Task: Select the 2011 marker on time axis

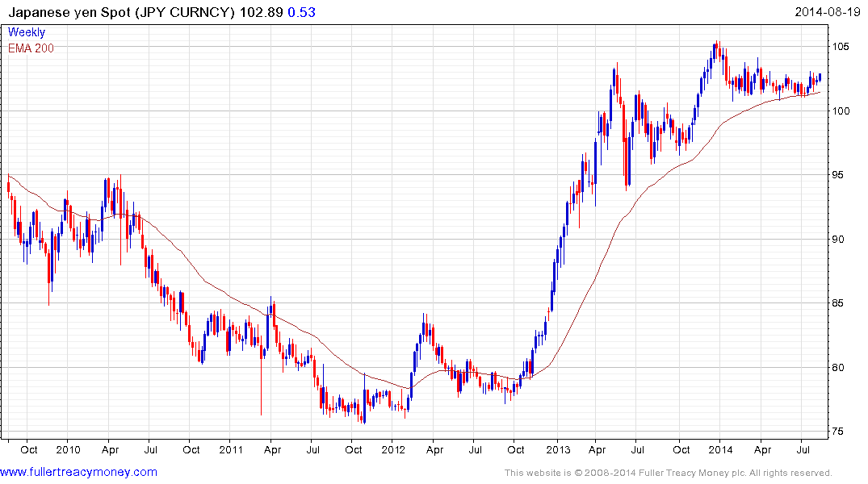Action: click(231, 449)
